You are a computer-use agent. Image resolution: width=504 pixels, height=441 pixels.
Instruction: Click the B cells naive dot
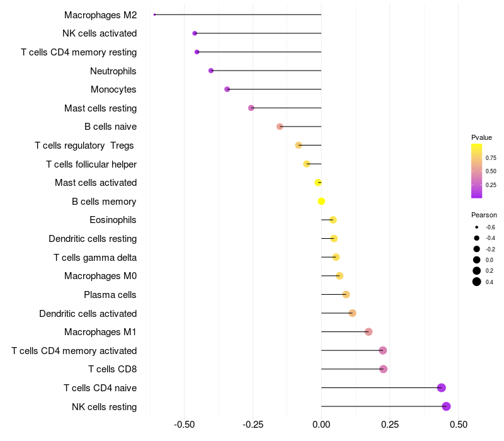[x=280, y=127]
